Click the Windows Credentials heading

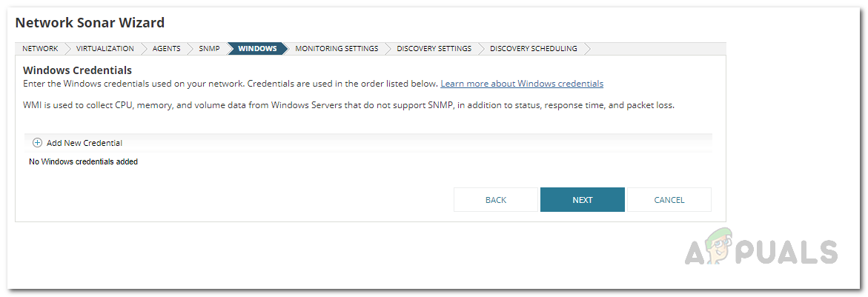pos(77,70)
